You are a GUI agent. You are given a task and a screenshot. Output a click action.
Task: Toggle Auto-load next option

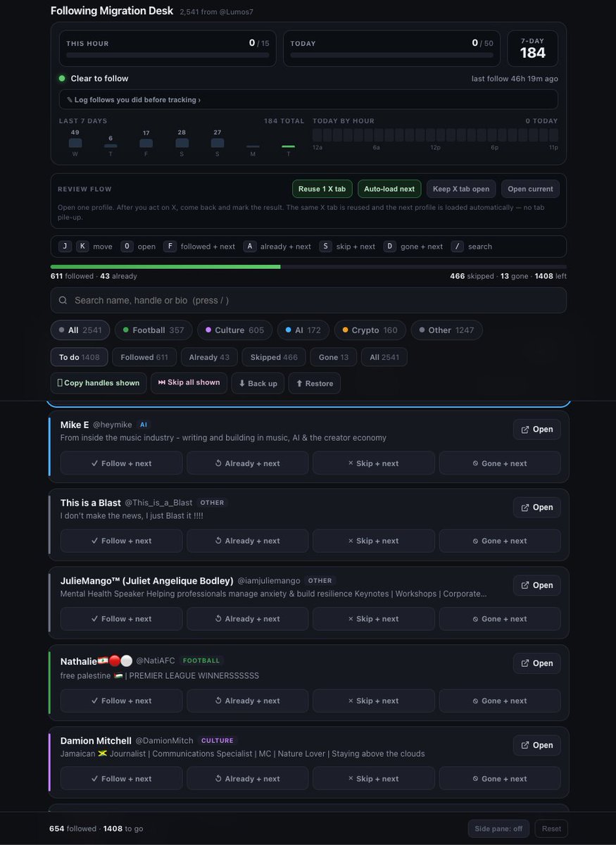[x=389, y=189]
